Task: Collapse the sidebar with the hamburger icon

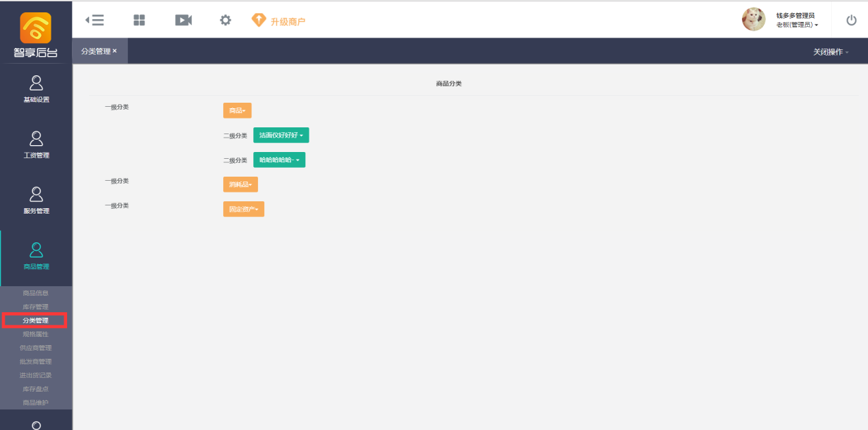Action: click(94, 20)
